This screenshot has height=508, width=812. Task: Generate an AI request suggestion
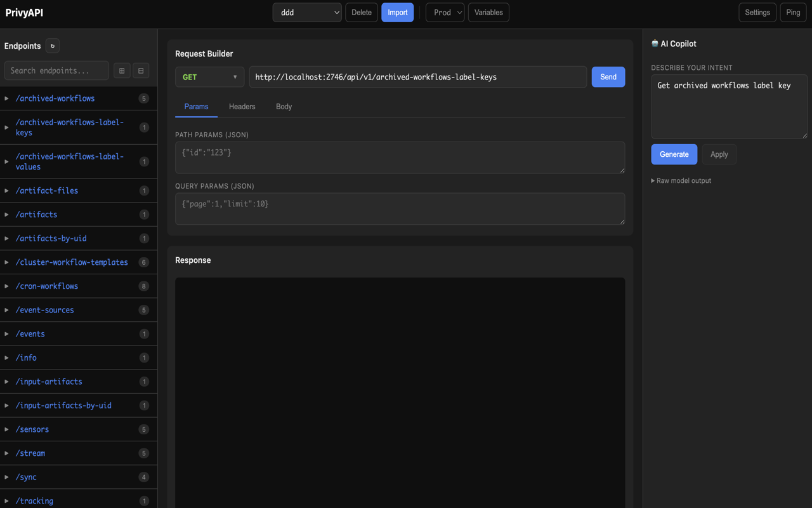[674, 154]
